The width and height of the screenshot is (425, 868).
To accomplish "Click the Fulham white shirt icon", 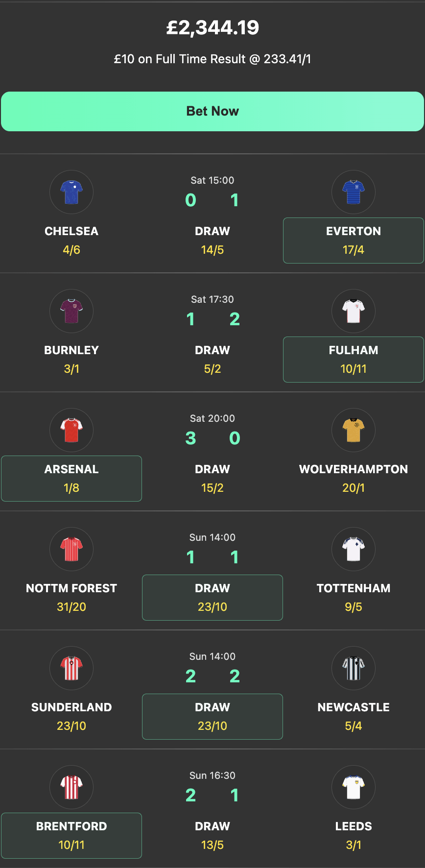I will coord(354,311).
